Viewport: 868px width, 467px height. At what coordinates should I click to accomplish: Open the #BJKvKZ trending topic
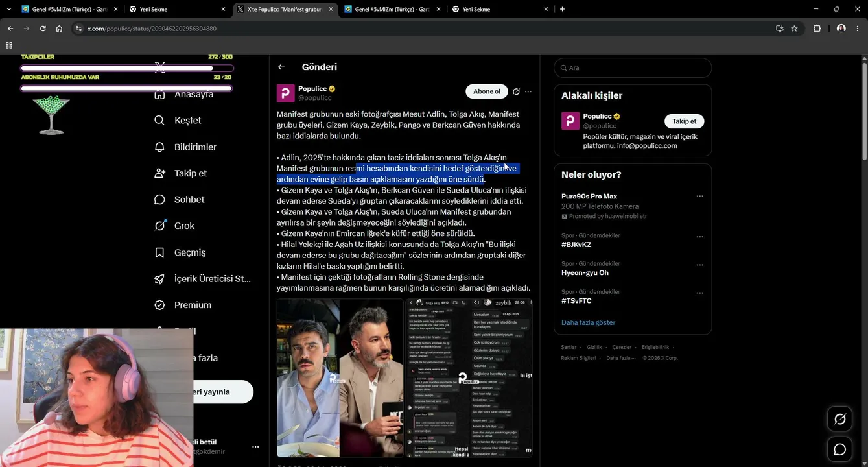pyautogui.click(x=576, y=245)
